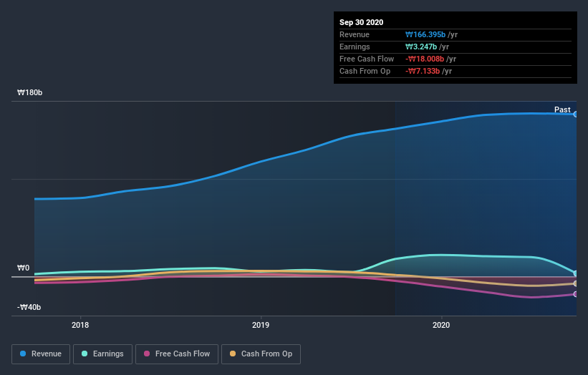Click the -₩7.133b cash from op value
The image size is (588, 375).
pos(423,71)
